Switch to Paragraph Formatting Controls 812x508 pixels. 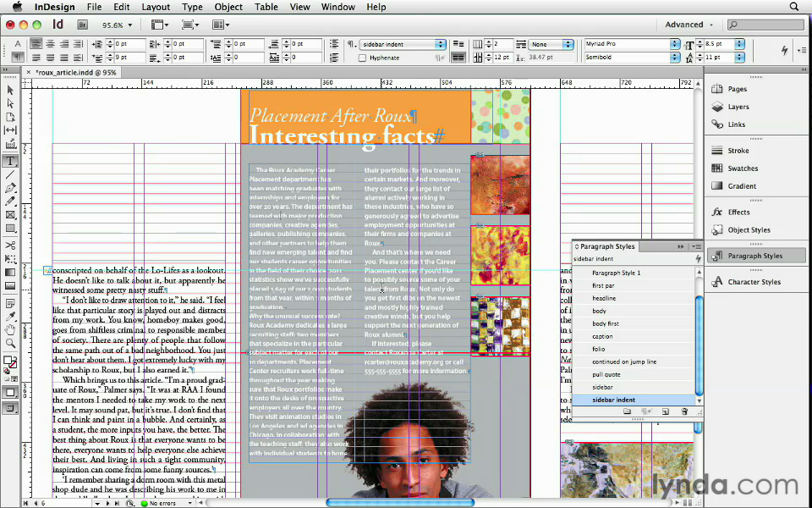(18, 57)
